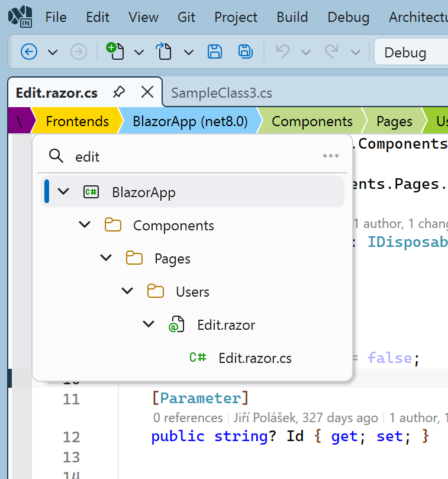The height and width of the screenshot is (479, 448).
Task: Click the 'false' keyword in the code
Action: point(389,358)
